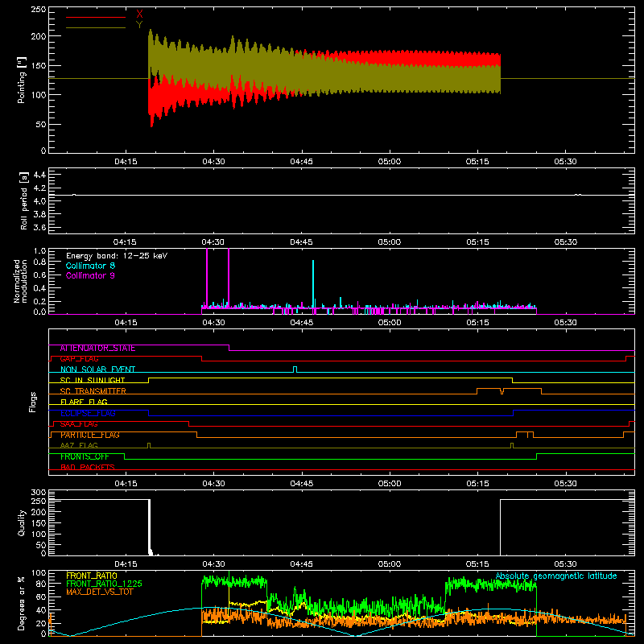644x644 pixels.
Task: Click the olive Y legend line sample
Action: point(96,27)
